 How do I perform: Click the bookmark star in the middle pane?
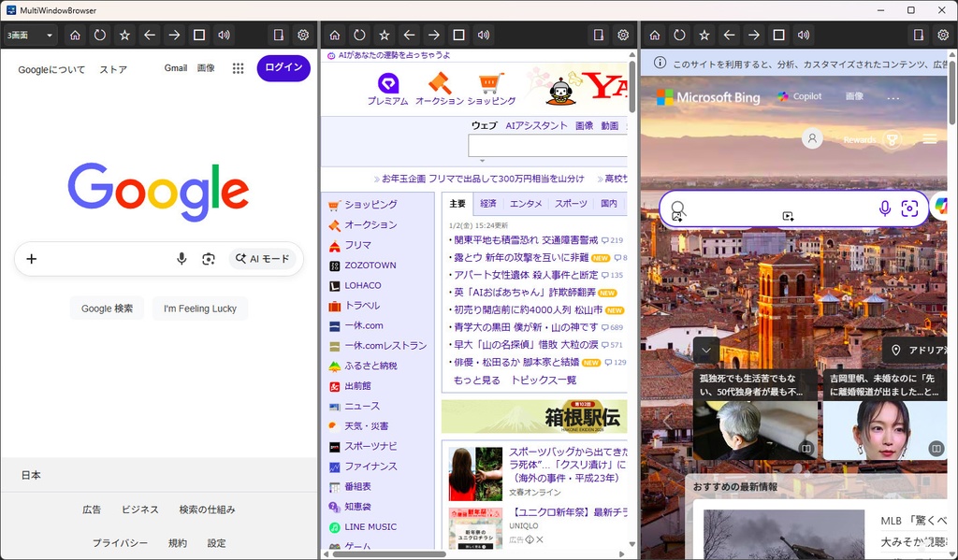(385, 35)
